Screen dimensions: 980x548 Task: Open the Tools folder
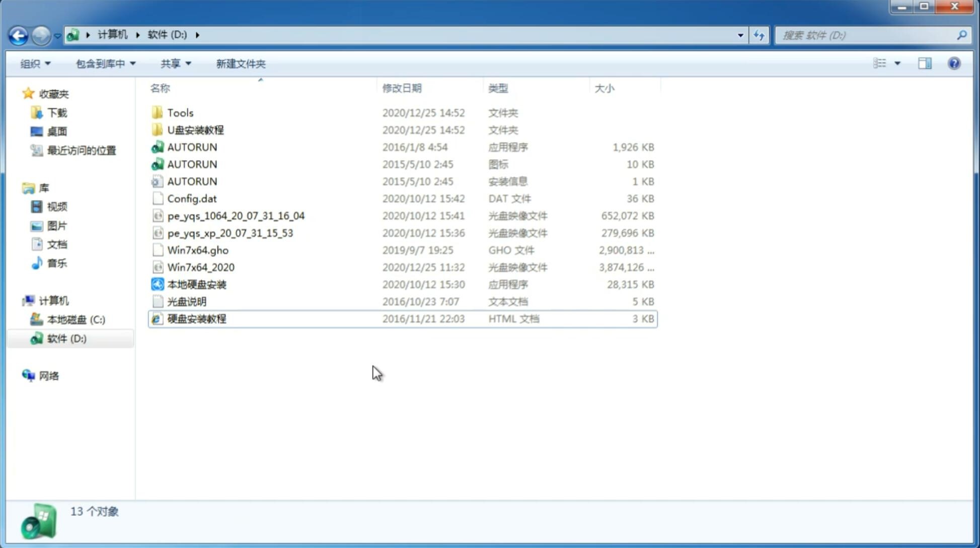[179, 112]
